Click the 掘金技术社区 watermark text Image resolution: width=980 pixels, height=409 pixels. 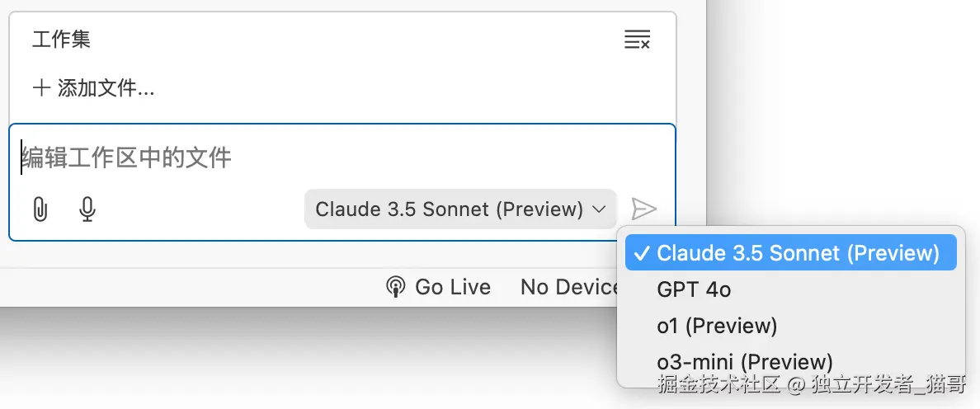pos(718,384)
